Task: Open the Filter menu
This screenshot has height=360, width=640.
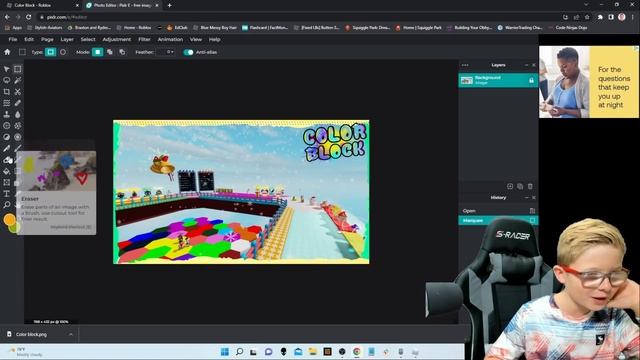Action: pos(144,40)
